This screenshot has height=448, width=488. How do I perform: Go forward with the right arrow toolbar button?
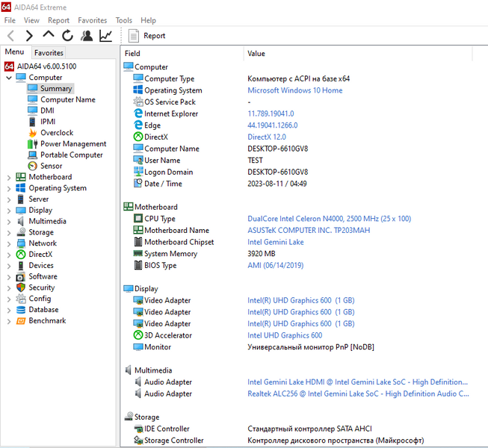[x=29, y=36]
